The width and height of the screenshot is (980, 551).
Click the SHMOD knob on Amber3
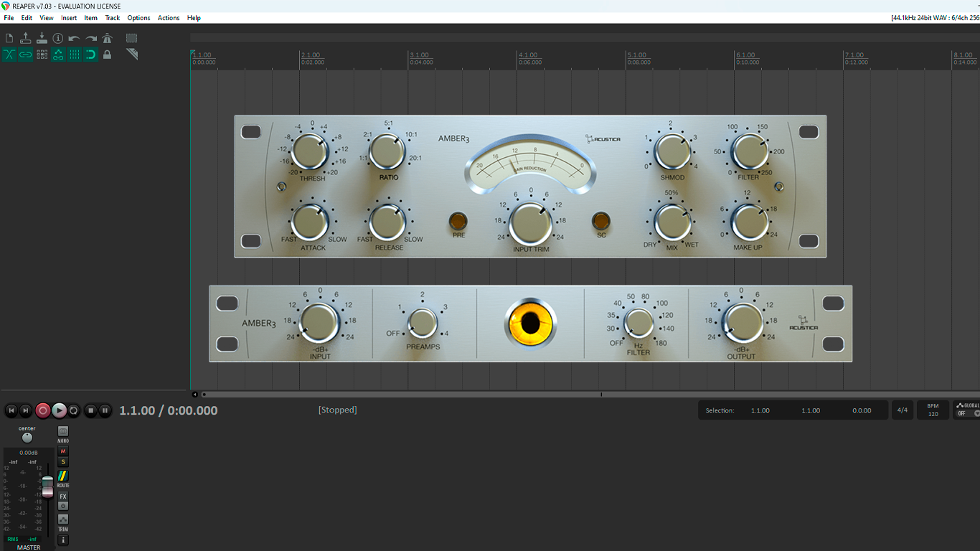673,151
